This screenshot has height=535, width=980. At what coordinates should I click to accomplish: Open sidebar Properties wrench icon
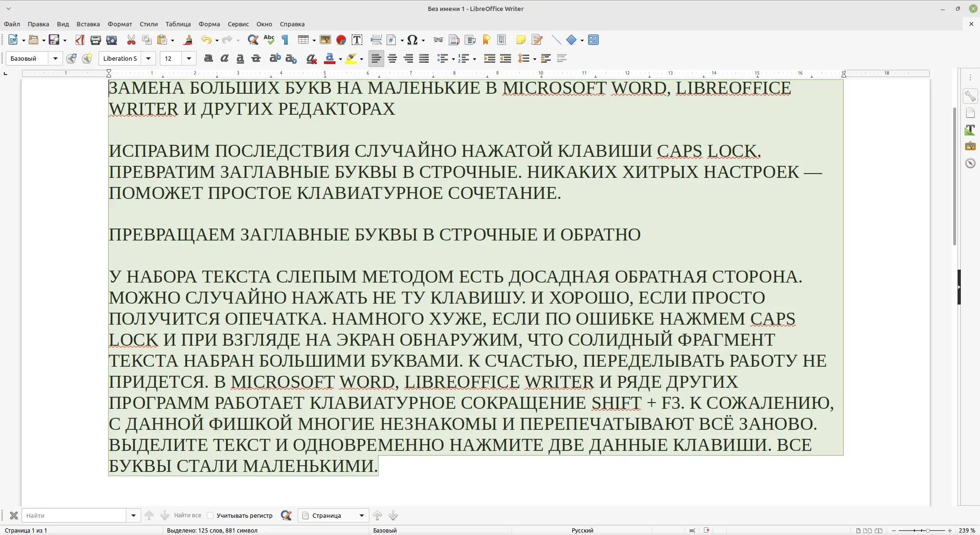coord(970,97)
